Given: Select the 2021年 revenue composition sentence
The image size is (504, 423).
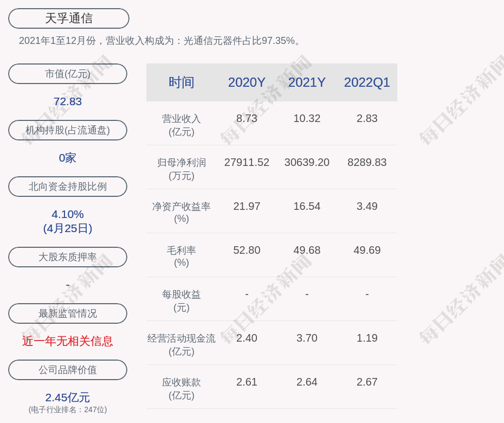Looking at the screenshot, I should (159, 41).
